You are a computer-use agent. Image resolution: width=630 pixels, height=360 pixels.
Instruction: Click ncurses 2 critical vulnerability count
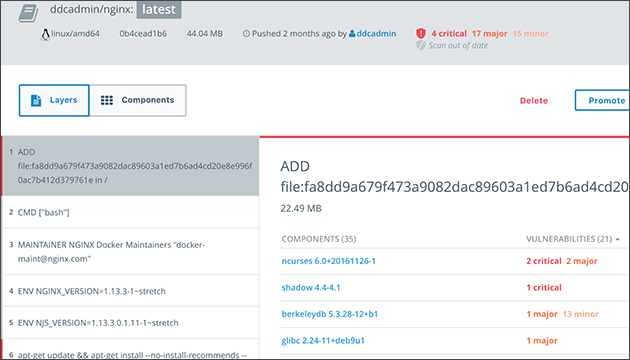(544, 261)
